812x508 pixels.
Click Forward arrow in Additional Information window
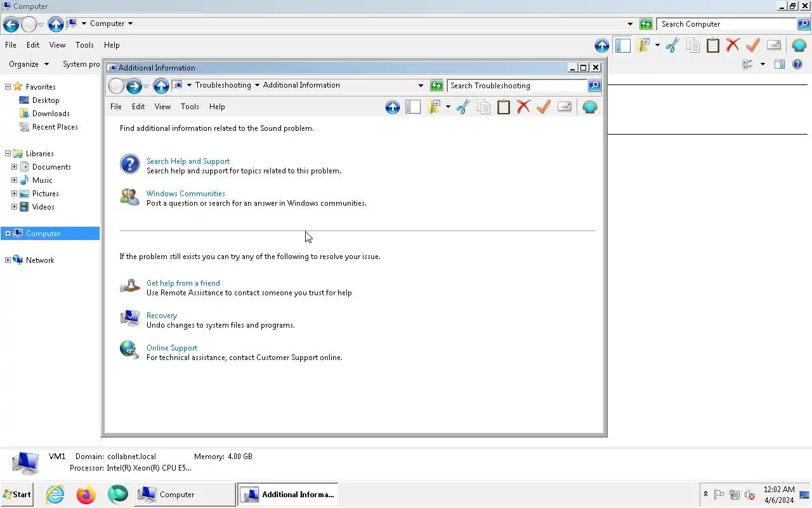(134, 86)
